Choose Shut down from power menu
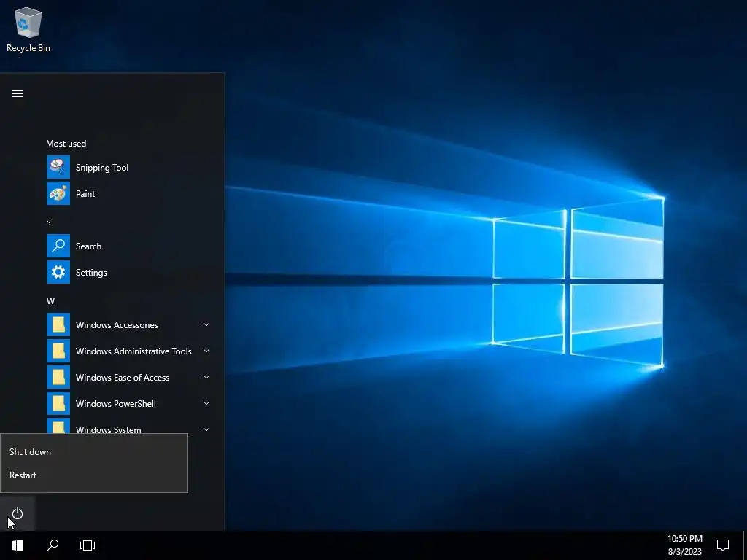This screenshot has width=747, height=560. coord(94,452)
